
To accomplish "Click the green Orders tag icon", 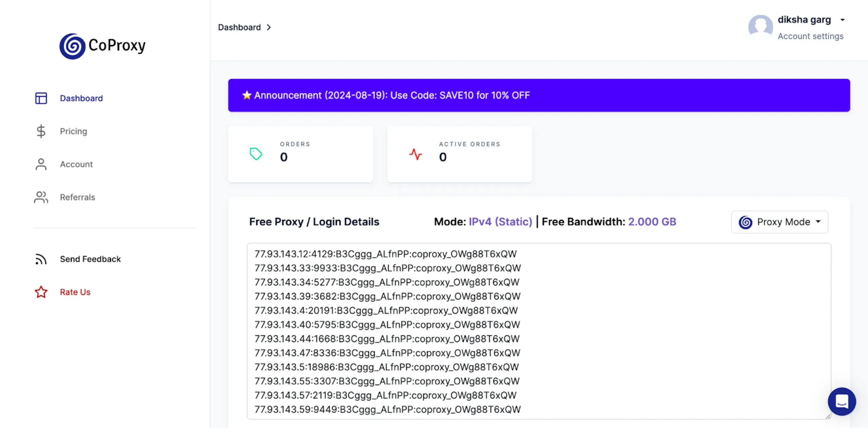I will [x=256, y=154].
